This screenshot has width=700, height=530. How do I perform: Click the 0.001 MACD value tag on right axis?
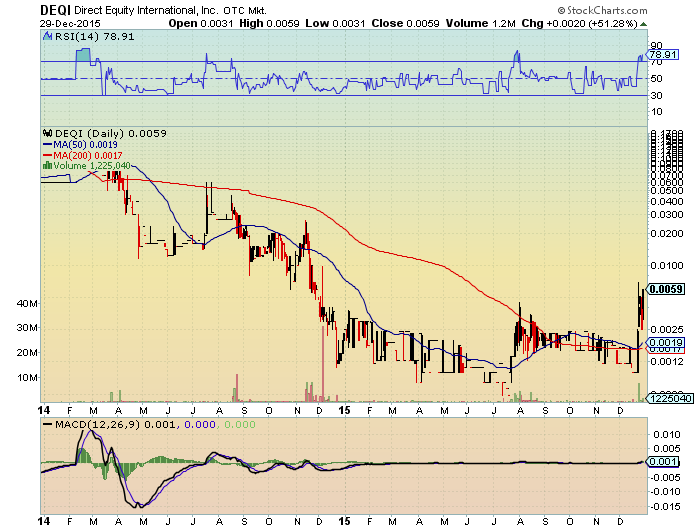point(663,462)
